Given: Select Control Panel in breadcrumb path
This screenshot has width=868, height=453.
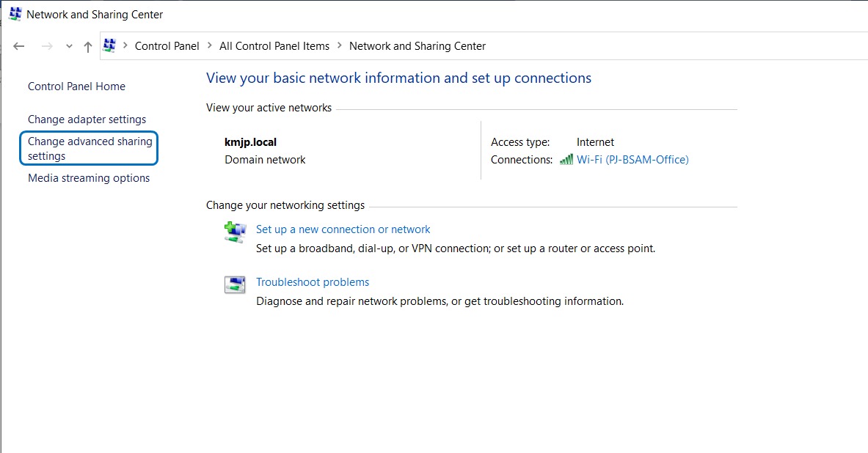Looking at the screenshot, I should (167, 46).
